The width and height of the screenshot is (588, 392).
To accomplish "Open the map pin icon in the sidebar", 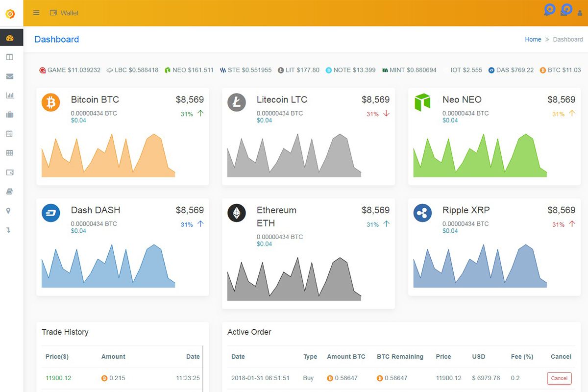I will [8, 211].
